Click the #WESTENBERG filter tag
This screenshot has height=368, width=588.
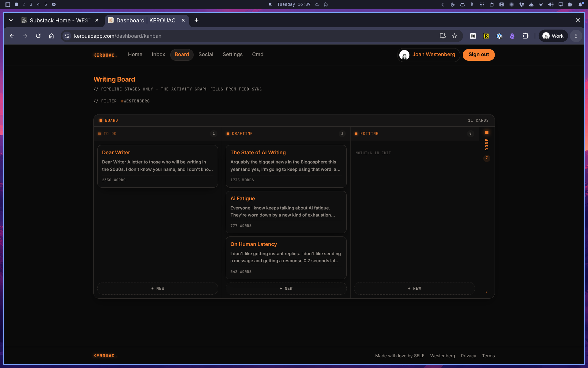[x=135, y=101]
